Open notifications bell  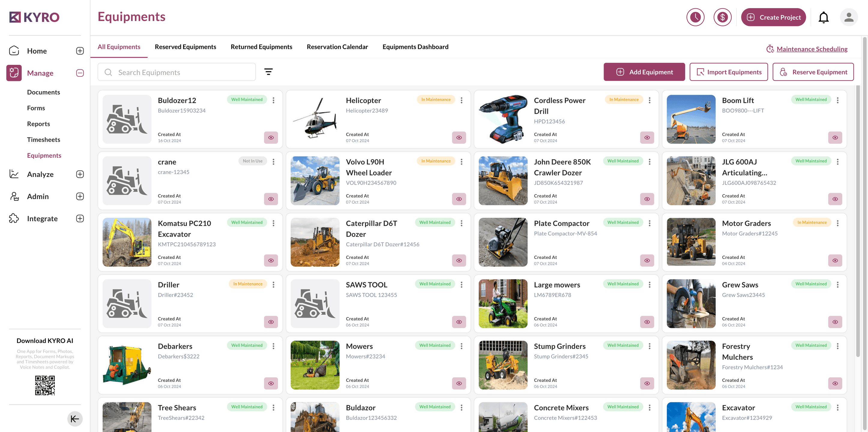(x=823, y=17)
